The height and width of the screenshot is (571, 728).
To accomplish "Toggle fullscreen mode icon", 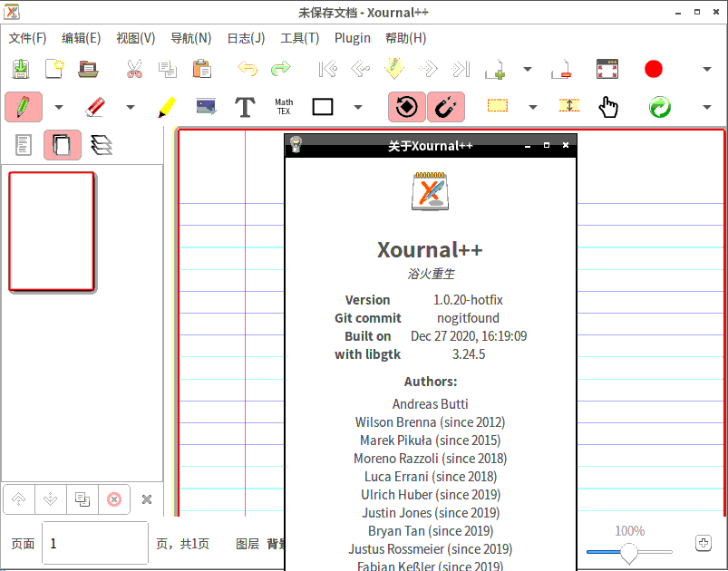I will pyautogui.click(x=607, y=69).
